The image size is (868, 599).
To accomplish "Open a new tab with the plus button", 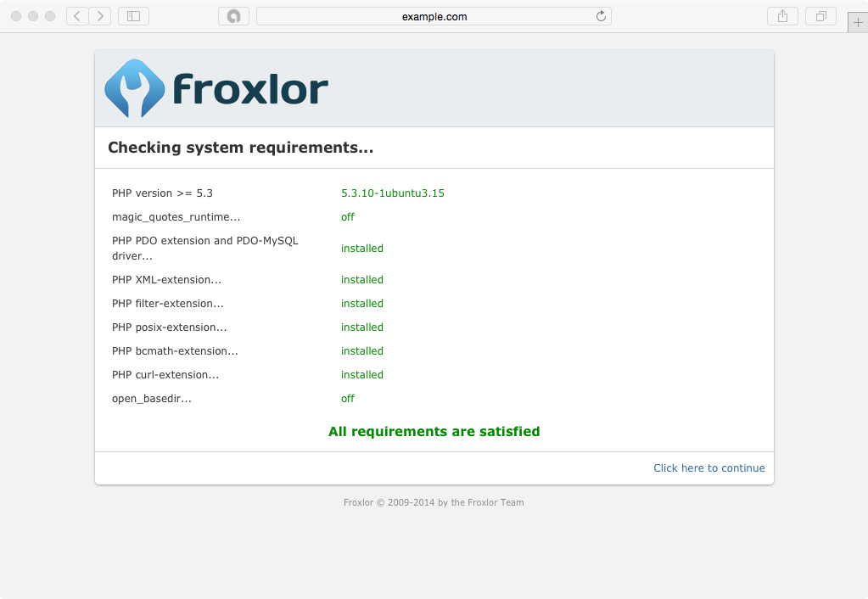I will (x=858, y=23).
